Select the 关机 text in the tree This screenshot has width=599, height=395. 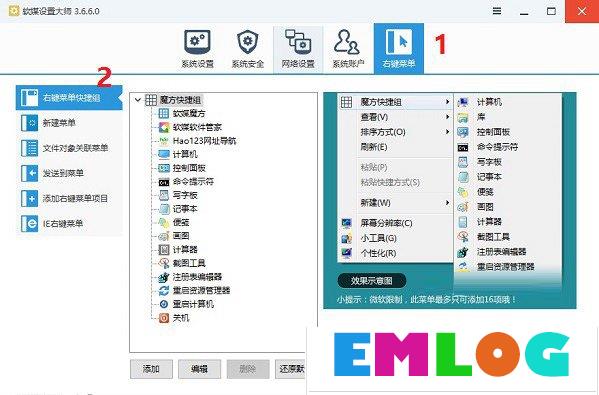(181, 318)
